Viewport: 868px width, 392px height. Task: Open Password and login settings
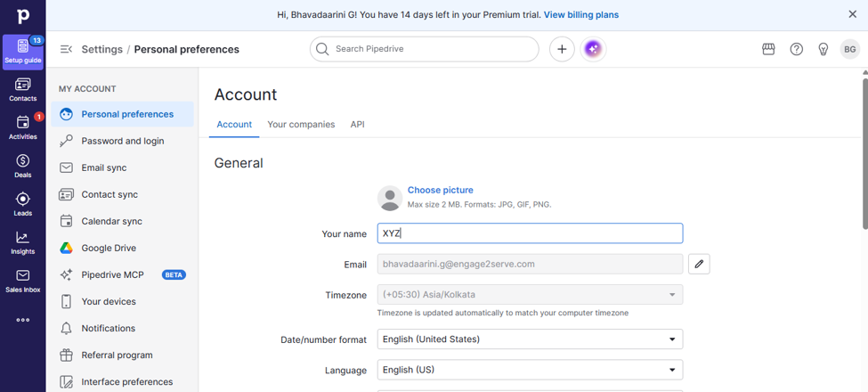(x=122, y=141)
